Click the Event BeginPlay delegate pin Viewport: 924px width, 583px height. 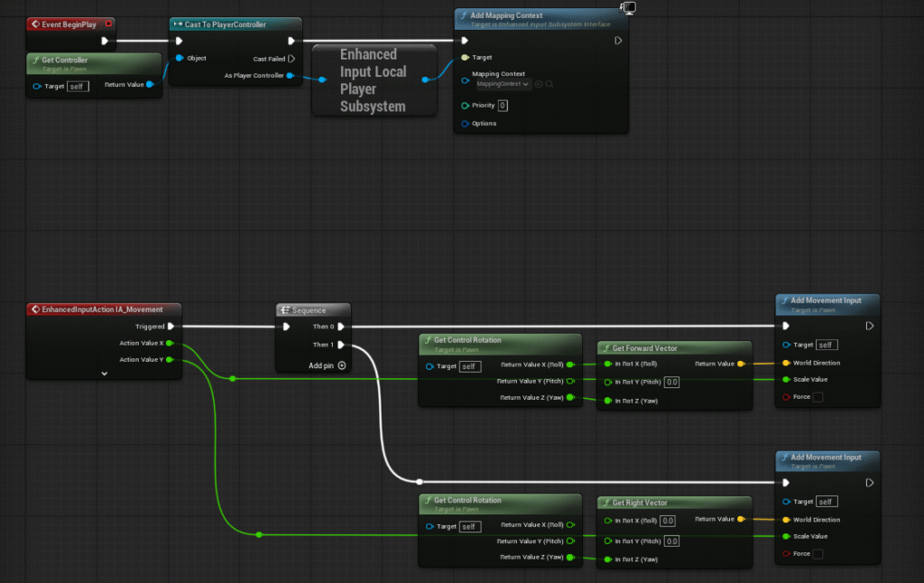coord(108,23)
